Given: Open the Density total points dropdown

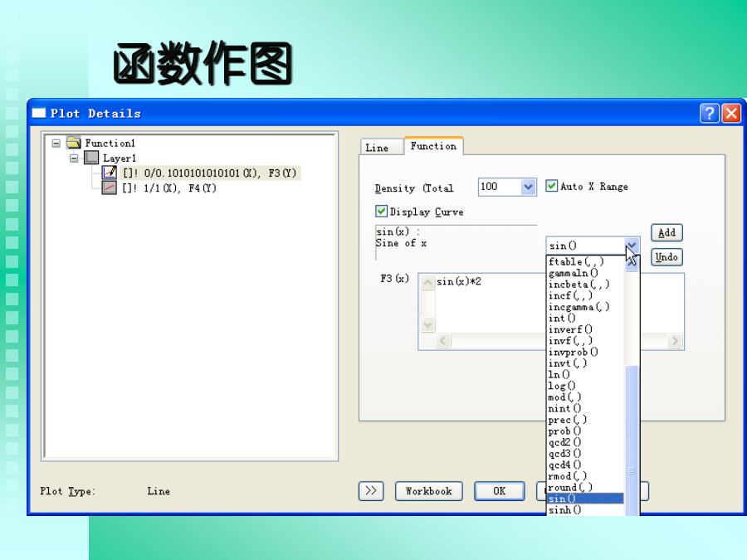Looking at the screenshot, I should tap(529, 187).
